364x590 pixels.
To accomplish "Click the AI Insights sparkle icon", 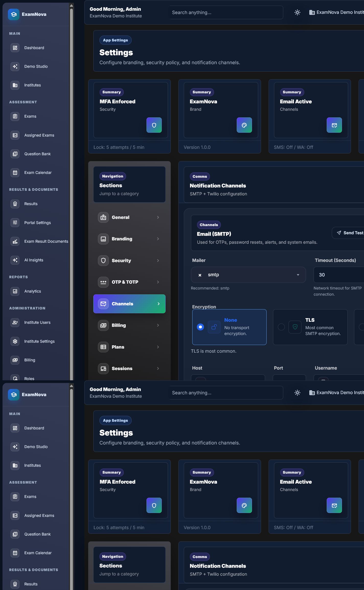I will [15, 260].
